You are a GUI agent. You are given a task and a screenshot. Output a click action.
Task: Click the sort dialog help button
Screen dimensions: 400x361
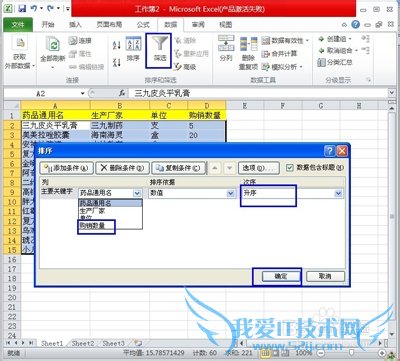click(x=329, y=151)
